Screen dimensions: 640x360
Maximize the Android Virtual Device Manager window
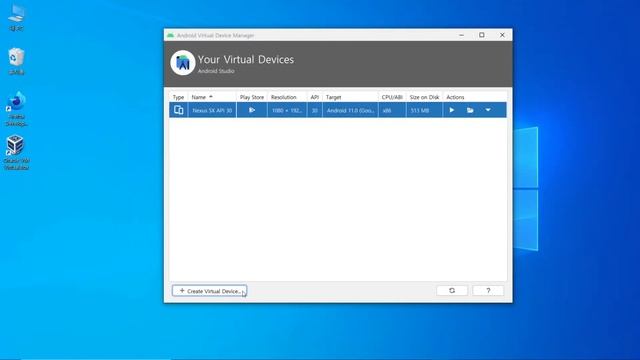[482, 35]
